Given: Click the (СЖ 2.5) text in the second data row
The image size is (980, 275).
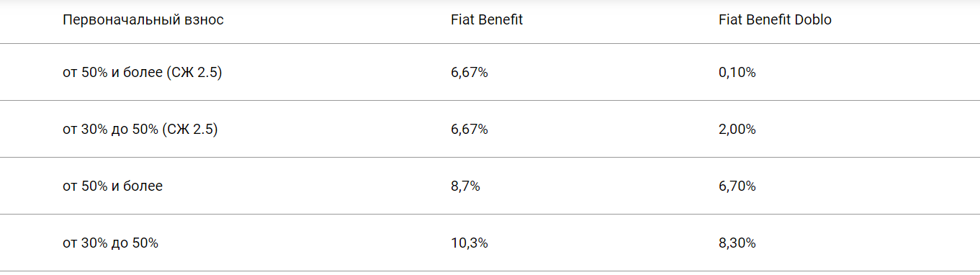Looking at the screenshot, I should (x=190, y=130).
